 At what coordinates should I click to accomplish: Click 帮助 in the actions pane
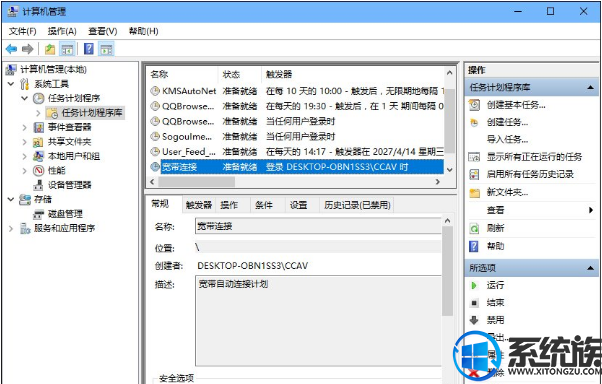pyautogui.click(x=495, y=246)
